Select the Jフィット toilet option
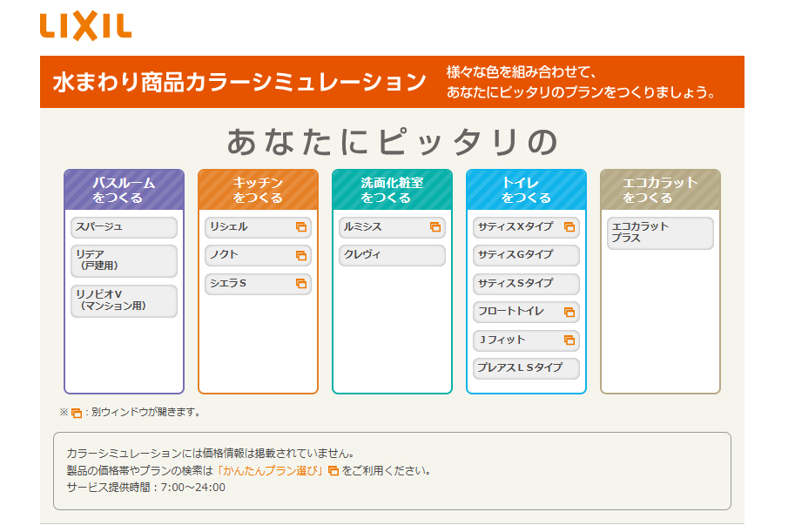 (x=526, y=340)
